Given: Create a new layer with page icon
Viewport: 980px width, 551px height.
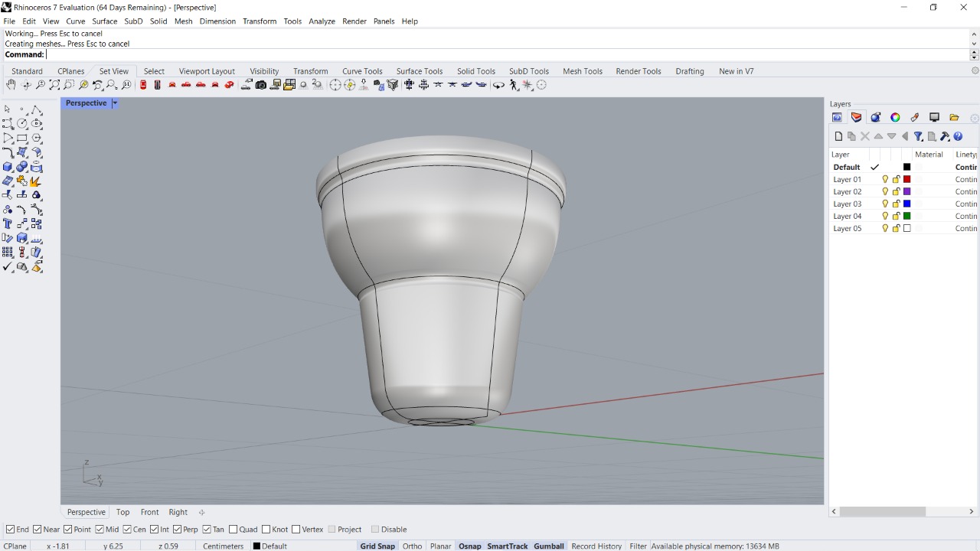Looking at the screenshot, I should pyautogui.click(x=838, y=136).
